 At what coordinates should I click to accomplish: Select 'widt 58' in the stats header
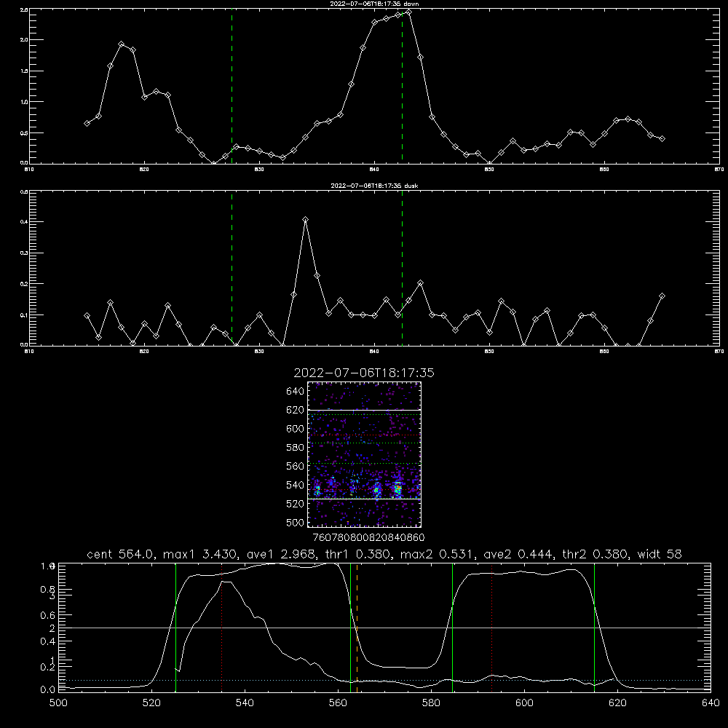click(x=660, y=554)
